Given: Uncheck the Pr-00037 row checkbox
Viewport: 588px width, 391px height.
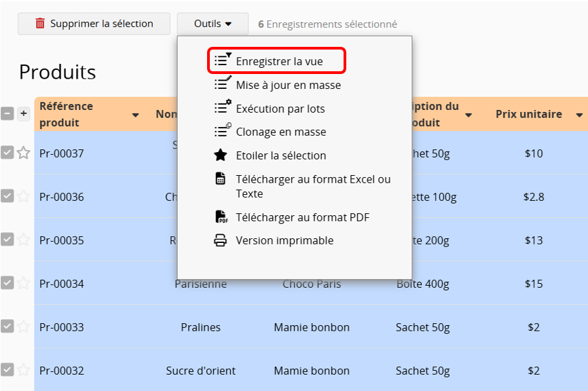Looking at the screenshot, I should [7, 153].
